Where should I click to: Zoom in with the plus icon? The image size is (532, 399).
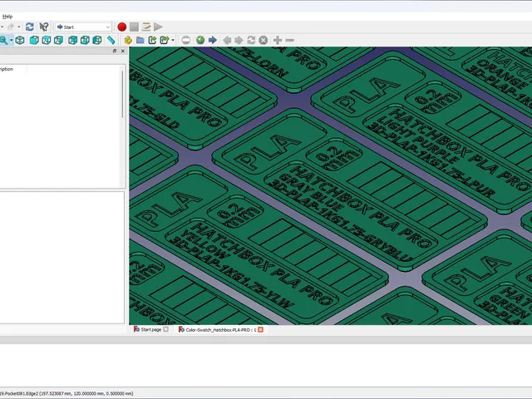(x=278, y=41)
